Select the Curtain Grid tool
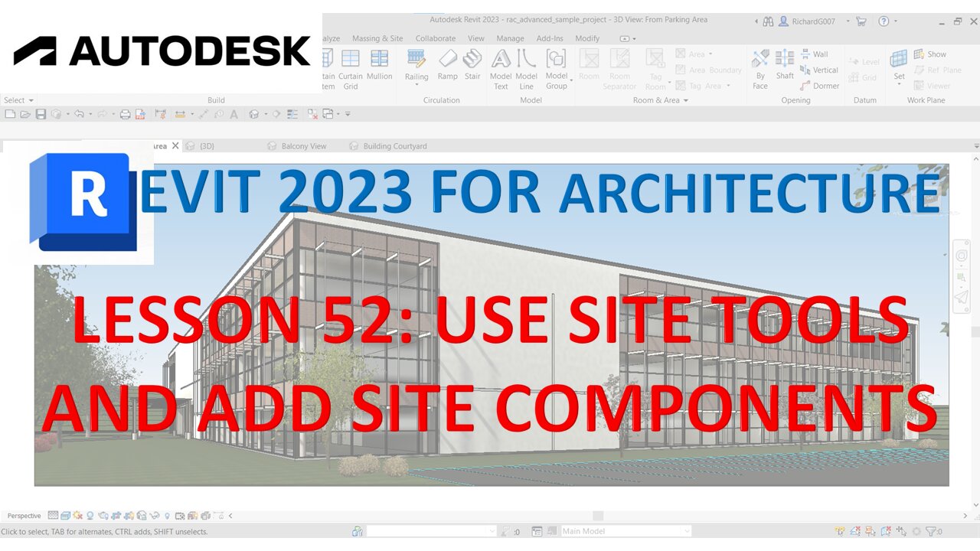Screen dimensions: 980x551 [351, 69]
